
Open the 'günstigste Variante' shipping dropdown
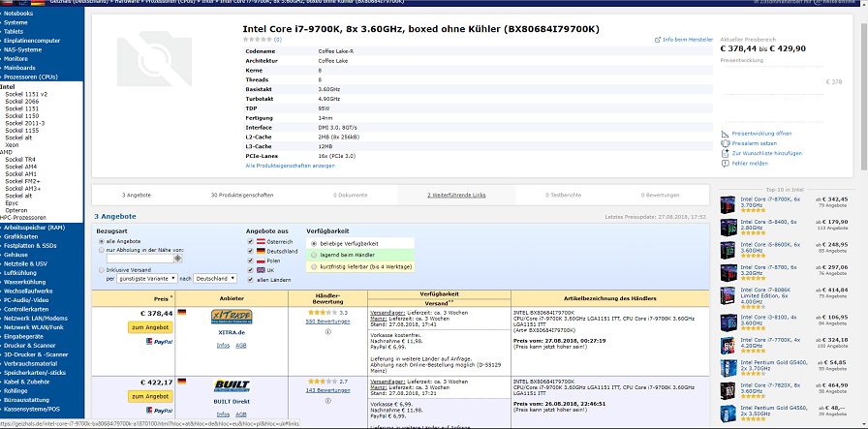coord(147,279)
